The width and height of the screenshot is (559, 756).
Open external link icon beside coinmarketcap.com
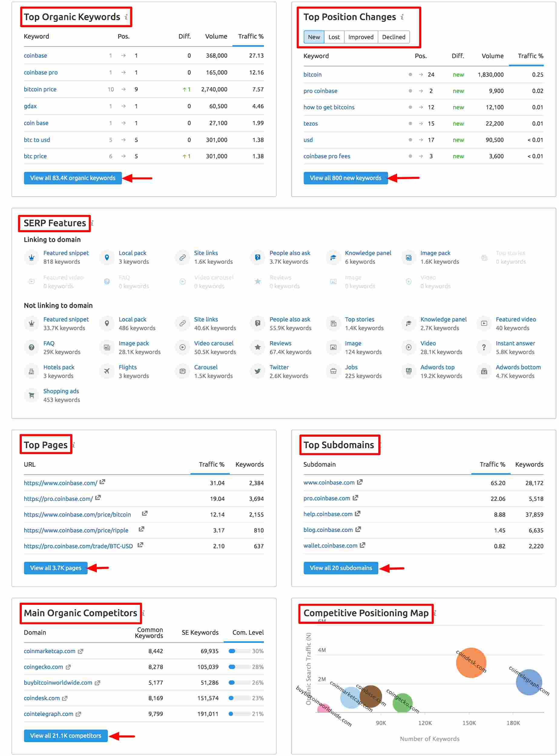click(81, 652)
